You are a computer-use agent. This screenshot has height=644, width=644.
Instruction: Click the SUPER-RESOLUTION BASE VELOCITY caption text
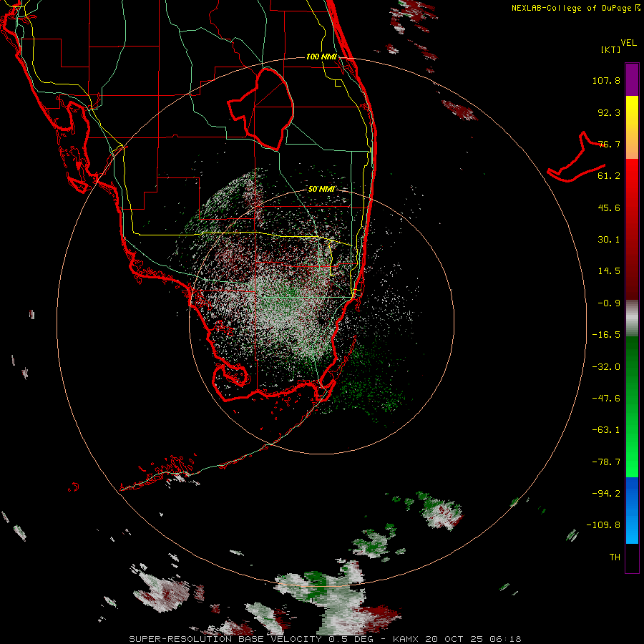coord(225,639)
